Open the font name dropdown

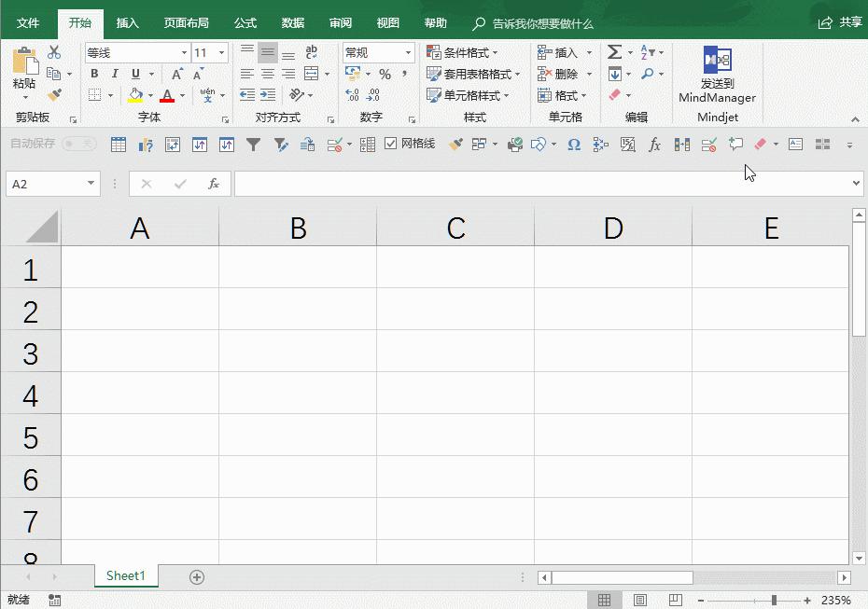coord(183,52)
